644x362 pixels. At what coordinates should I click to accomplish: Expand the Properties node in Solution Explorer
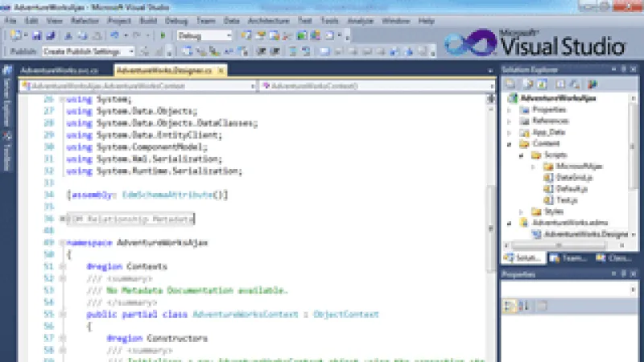coord(510,109)
